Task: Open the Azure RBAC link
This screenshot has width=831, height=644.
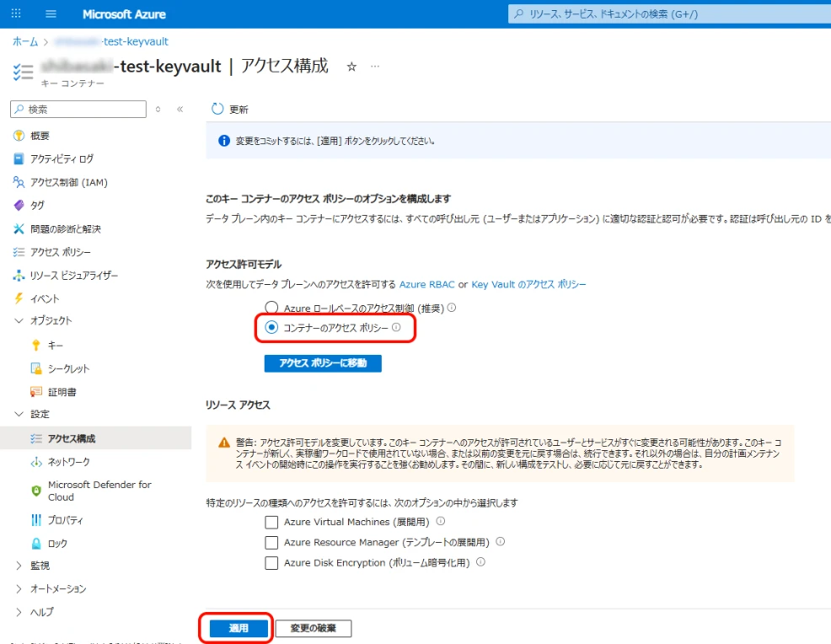Action: [x=426, y=285]
